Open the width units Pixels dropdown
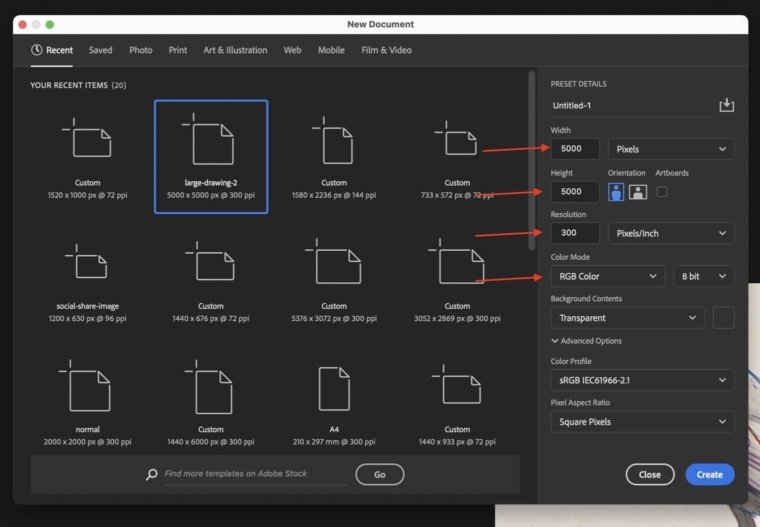Screen dimensions: 760x527 [670, 149]
